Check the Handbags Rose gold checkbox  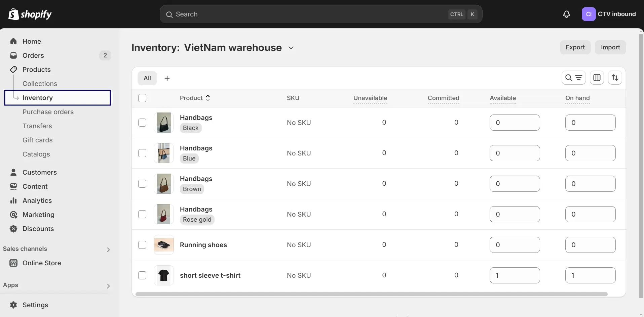click(x=142, y=214)
